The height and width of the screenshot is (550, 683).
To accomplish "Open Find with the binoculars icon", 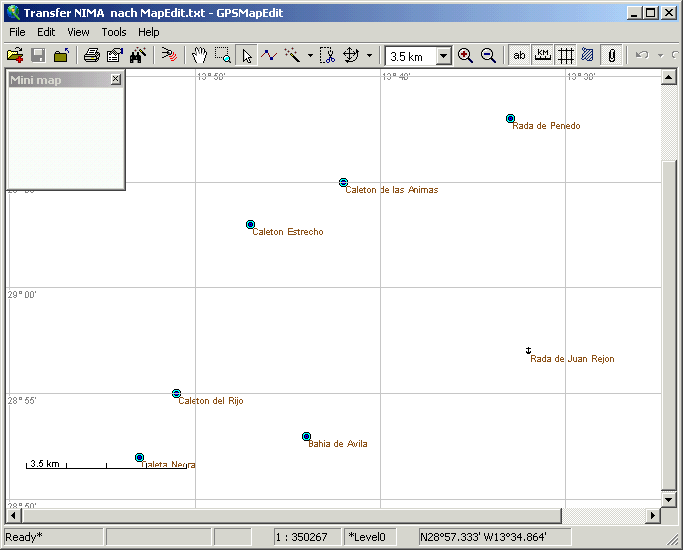I will (138, 56).
